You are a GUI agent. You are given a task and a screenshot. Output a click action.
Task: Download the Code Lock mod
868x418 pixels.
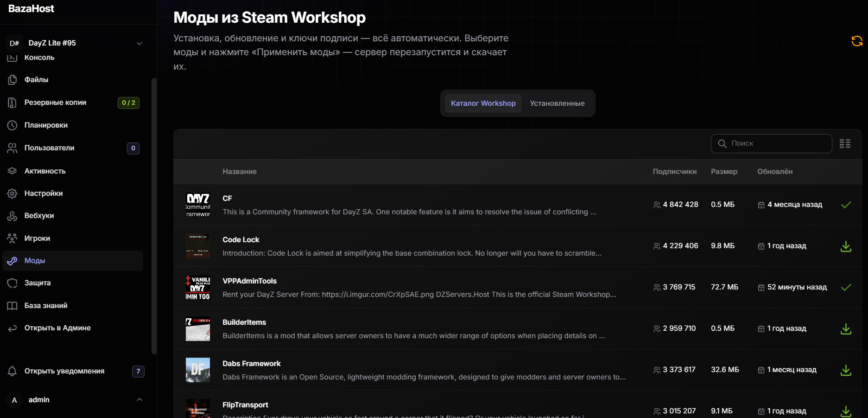[x=846, y=246]
